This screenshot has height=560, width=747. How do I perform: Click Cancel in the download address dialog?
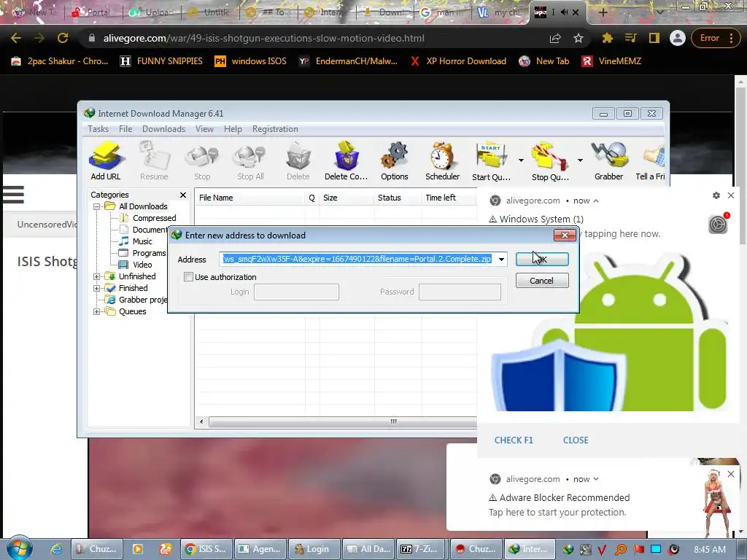pos(542,281)
